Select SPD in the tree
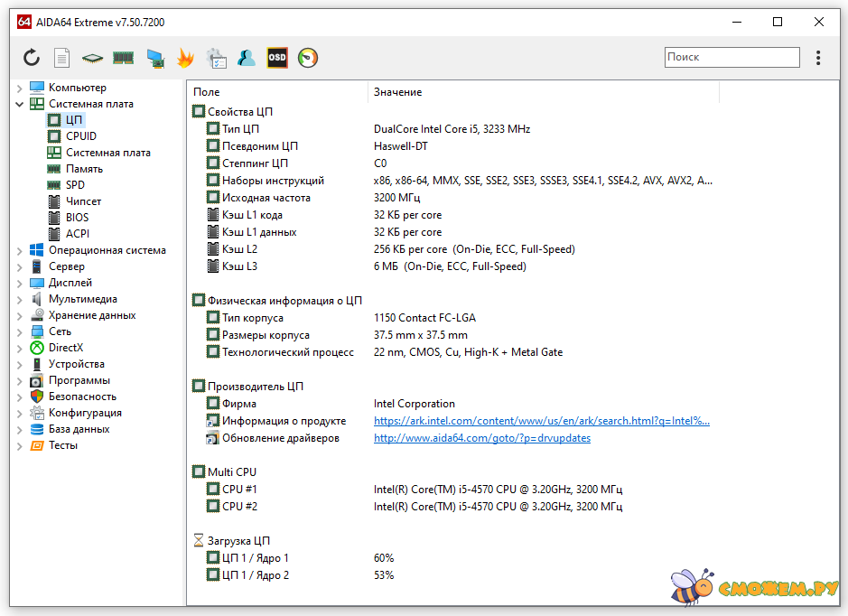This screenshot has width=848, height=616. [x=67, y=185]
